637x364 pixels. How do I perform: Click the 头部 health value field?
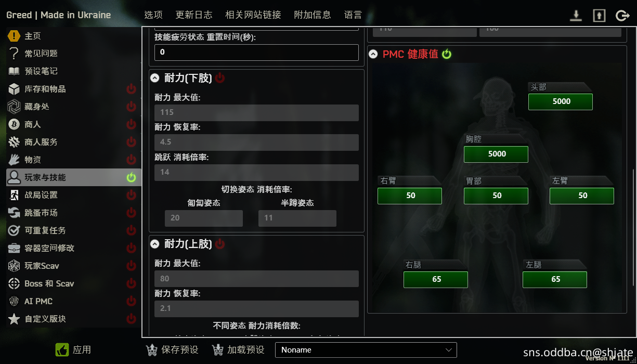(x=561, y=101)
